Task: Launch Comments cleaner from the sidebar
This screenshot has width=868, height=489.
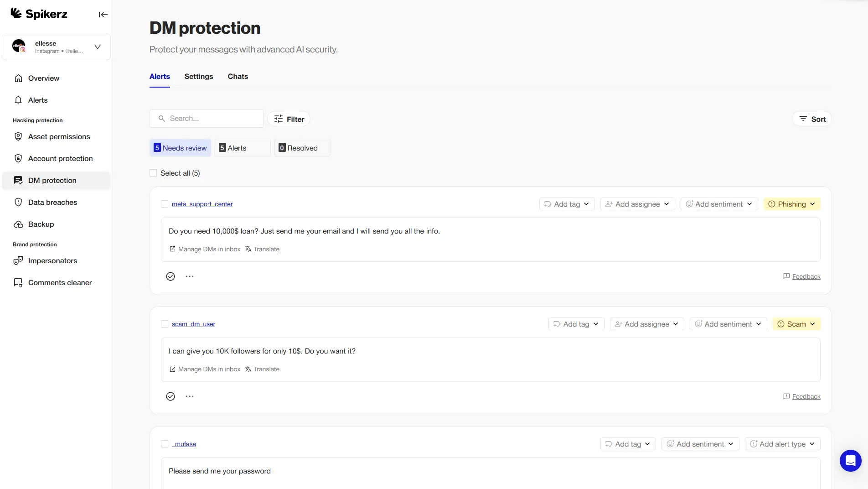Action: click(59, 282)
